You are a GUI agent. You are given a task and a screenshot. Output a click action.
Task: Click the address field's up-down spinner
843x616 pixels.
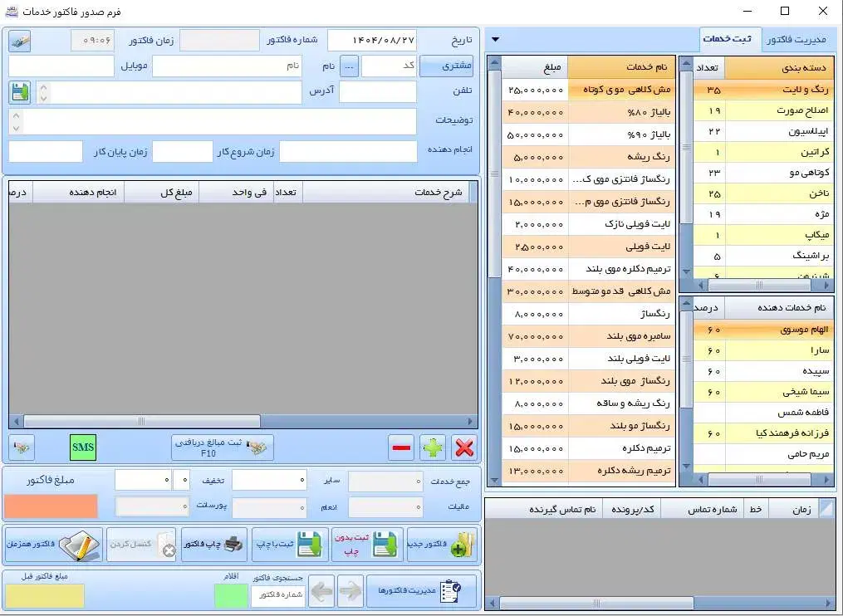[43, 92]
